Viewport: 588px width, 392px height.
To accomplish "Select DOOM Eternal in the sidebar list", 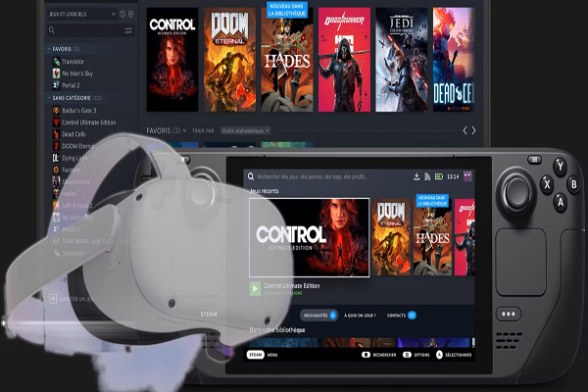I will click(78, 146).
